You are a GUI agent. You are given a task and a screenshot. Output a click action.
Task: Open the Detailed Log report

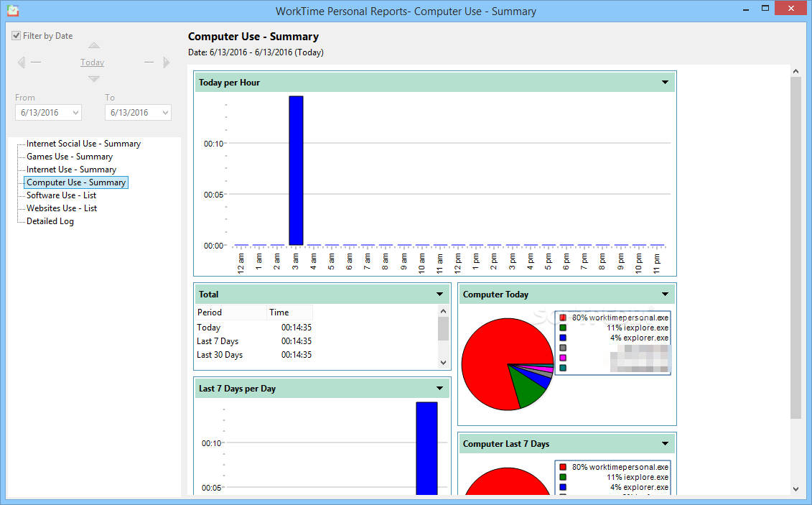click(x=50, y=221)
